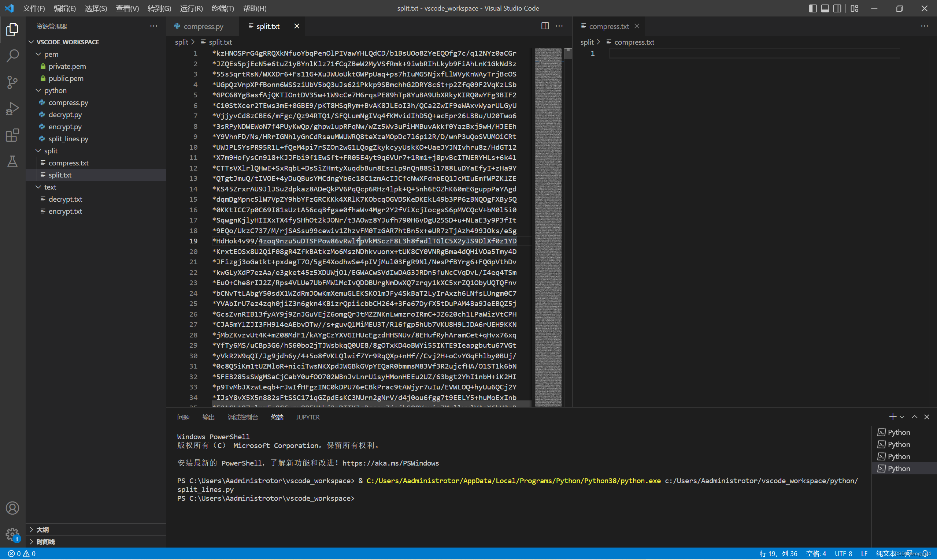937x560 pixels.
Task: Open more actions for compress.txt editor group
Action: click(x=925, y=26)
